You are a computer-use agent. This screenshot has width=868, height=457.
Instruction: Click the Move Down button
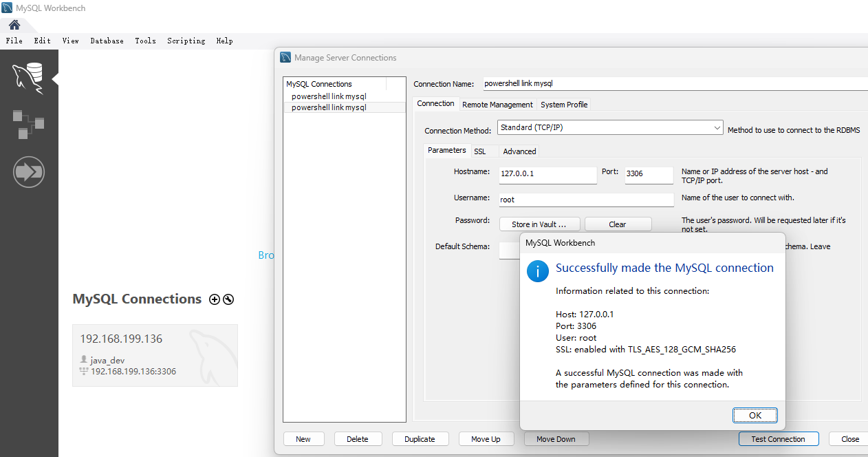coord(556,439)
